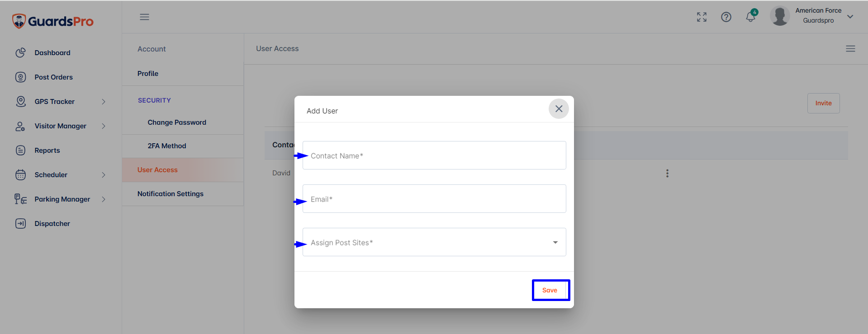Focus the Contact Name input field
Screen dimensions: 868x334
pos(434,155)
